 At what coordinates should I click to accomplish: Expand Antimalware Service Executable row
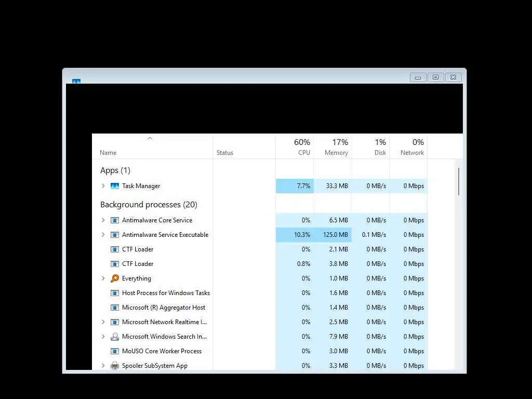tap(103, 235)
